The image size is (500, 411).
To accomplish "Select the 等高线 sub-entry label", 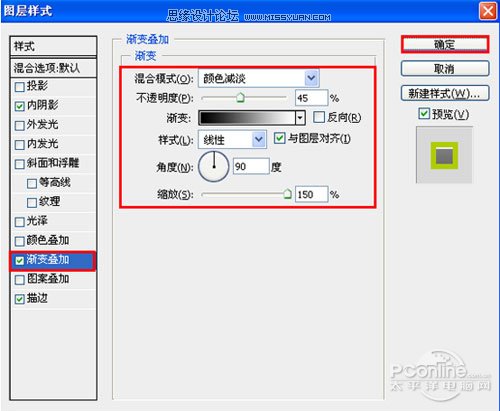I will tap(55, 182).
